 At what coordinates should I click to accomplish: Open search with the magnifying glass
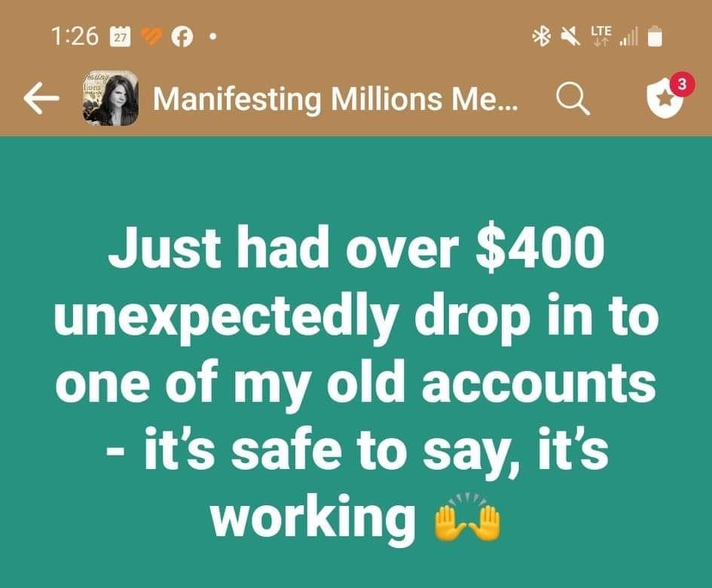[x=573, y=99]
